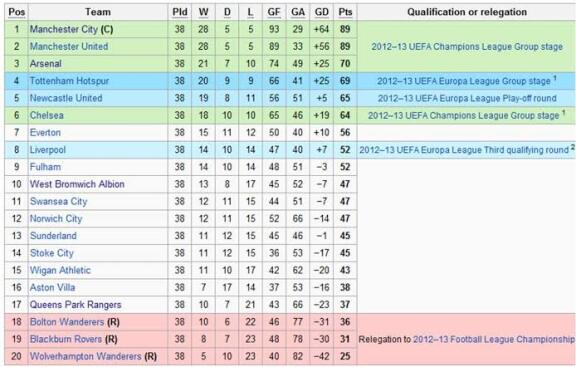The height and width of the screenshot is (367, 576).
Task: Open the Manchester United team link
Action: point(69,47)
